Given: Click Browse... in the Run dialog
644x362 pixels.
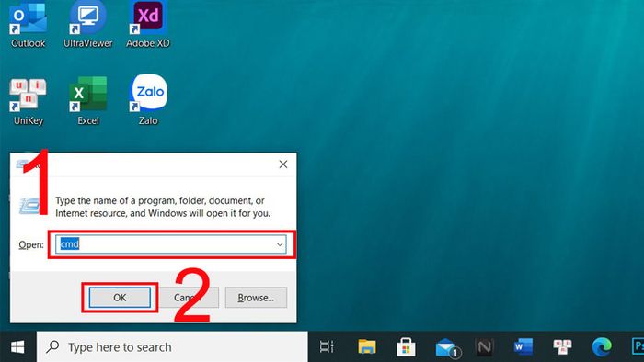Looking at the screenshot, I should [256, 297].
